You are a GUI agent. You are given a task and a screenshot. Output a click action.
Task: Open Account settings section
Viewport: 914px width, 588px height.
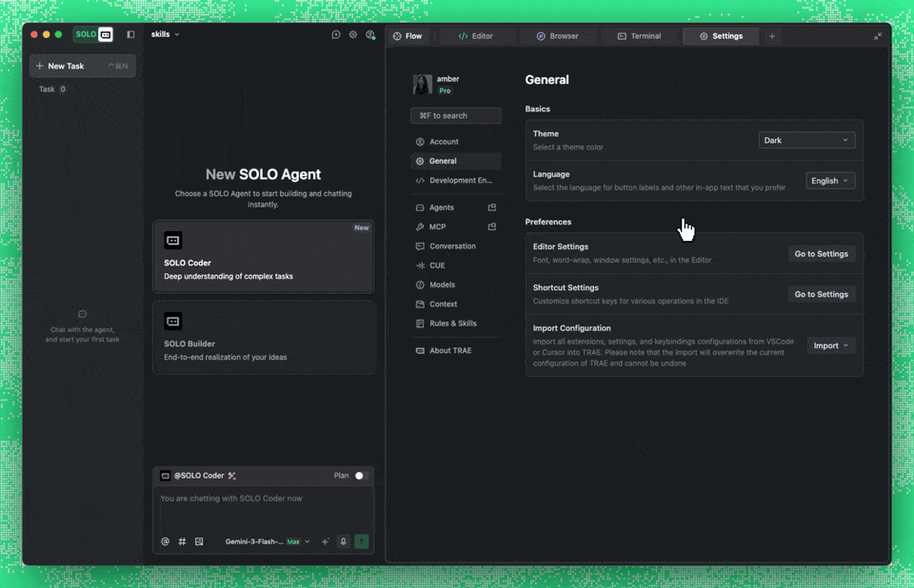click(x=456, y=142)
